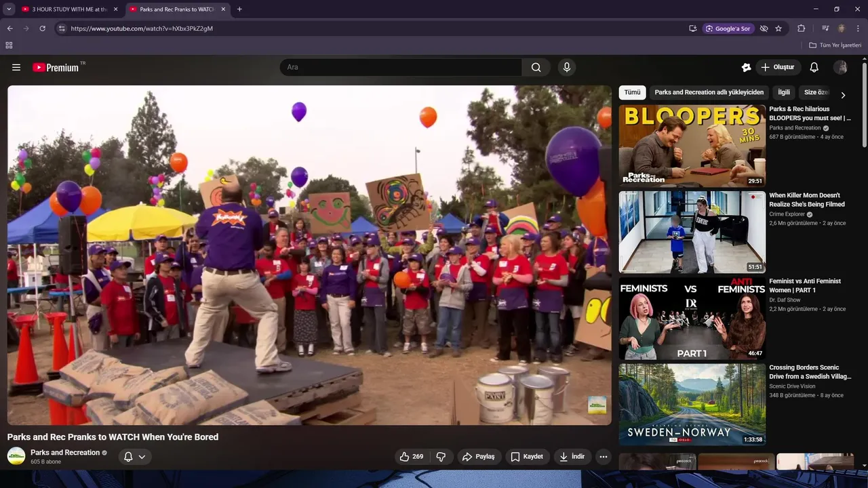The width and height of the screenshot is (868, 488).
Task: Open the YouTube hamburger guide menu
Action: tap(16, 67)
